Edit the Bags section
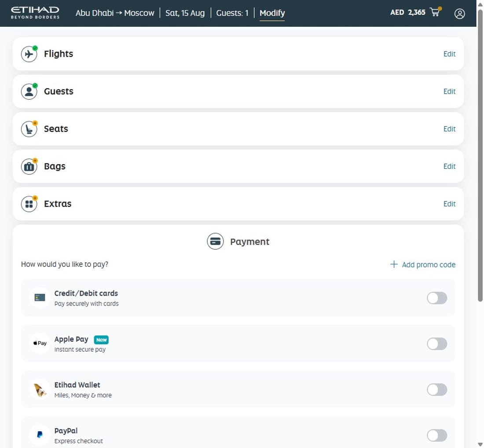This screenshot has width=484, height=448. (x=449, y=167)
